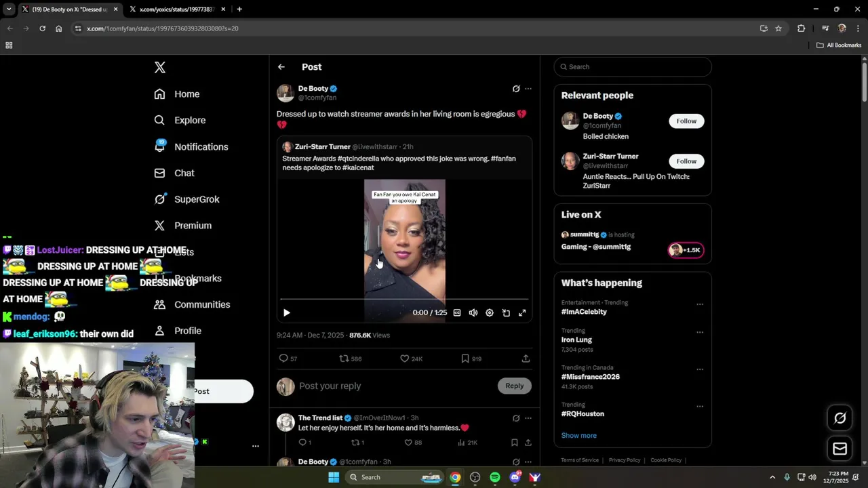Screen dimensions: 868x488
Task: Open Explore in the sidebar
Action: (x=180, y=120)
